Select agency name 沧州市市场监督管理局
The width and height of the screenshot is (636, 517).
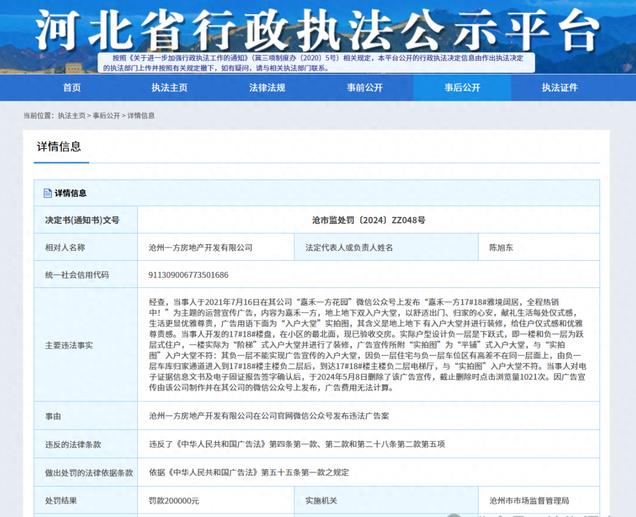click(529, 501)
